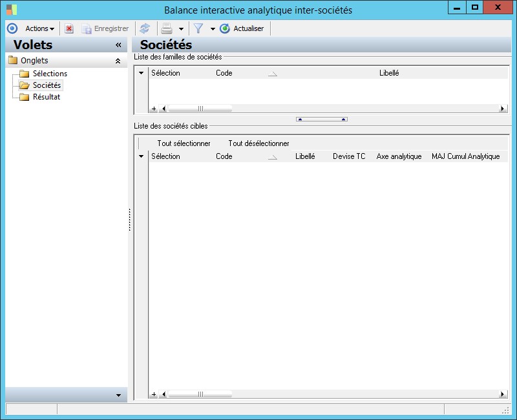
Task: Click the red X delete icon
Action: (69, 28)
